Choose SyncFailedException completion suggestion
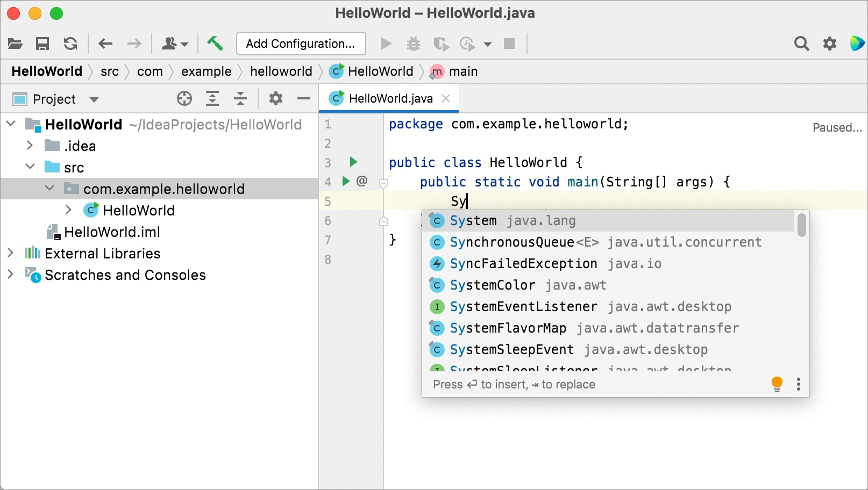 (x=608, y=264)
